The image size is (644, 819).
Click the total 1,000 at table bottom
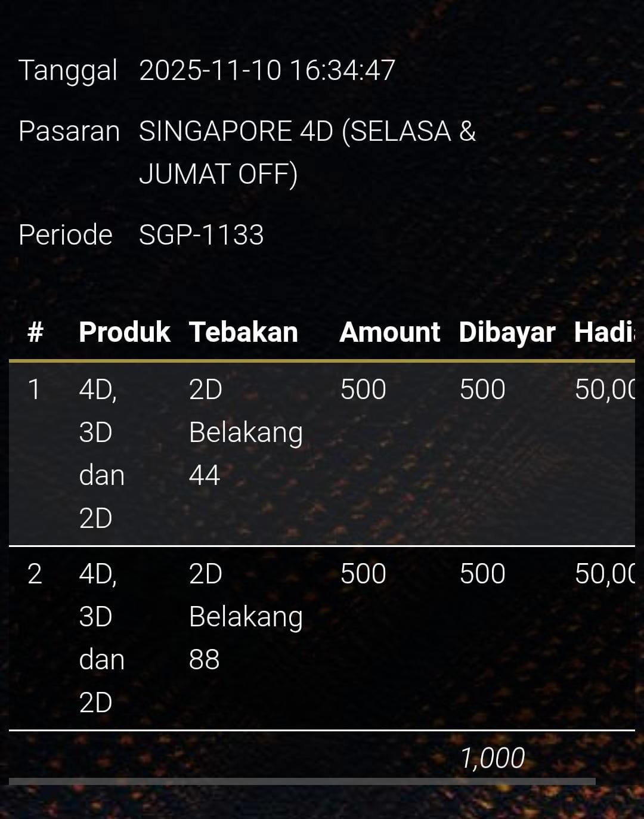492,758
